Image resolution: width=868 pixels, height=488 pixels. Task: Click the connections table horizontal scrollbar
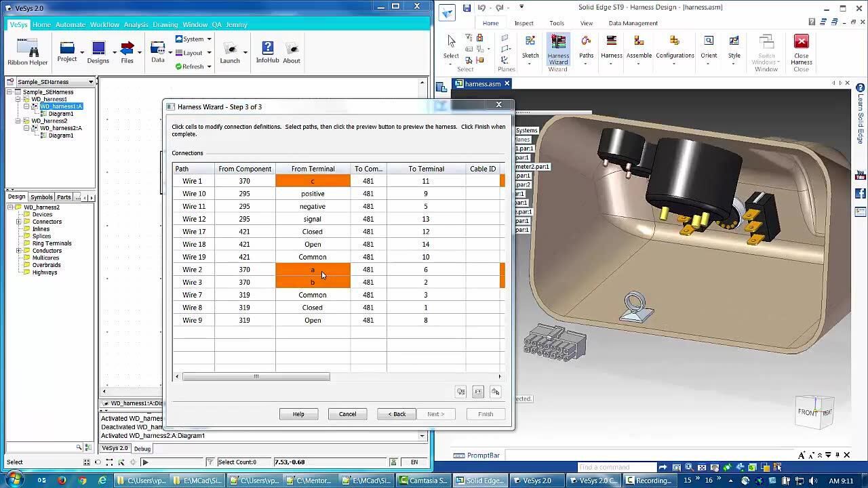pos(256,377)
